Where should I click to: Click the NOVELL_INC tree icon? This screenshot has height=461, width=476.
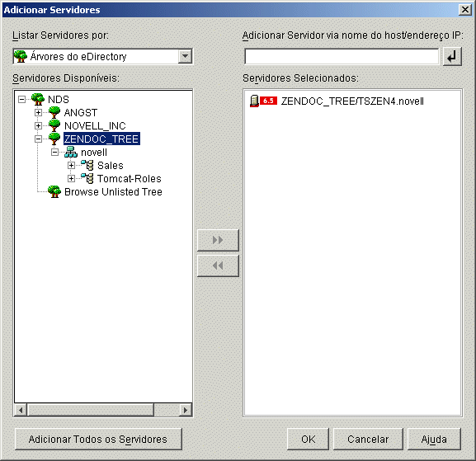pos(54,125)
